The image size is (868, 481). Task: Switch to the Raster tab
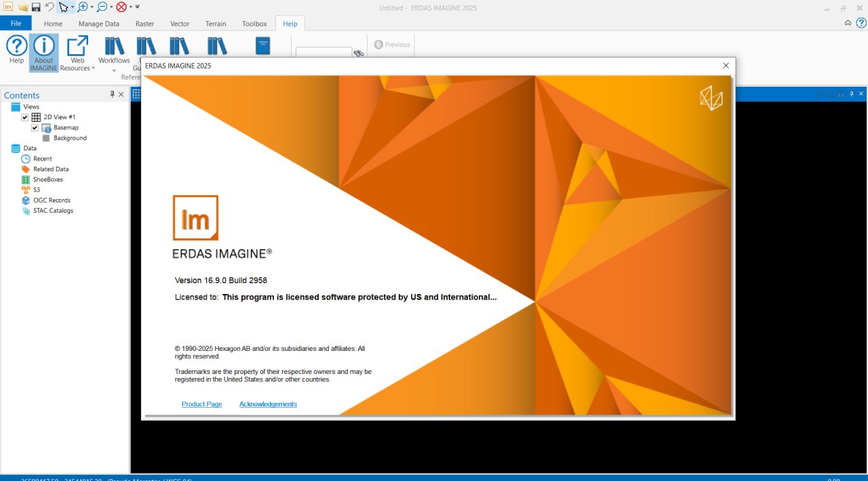145,24
